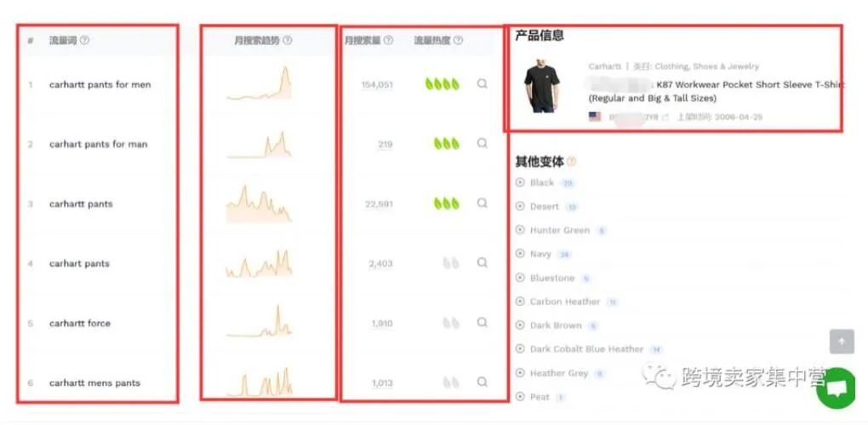The width and height of the screenshot is (868, 425).
Task: Click monthly search volume 22,591
Action: click(x=380, y=204)
